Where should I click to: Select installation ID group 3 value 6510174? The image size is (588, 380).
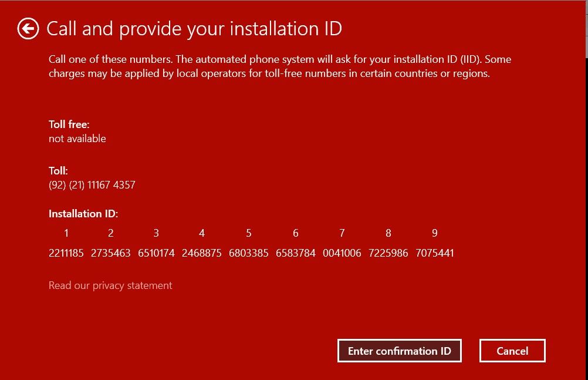coord(156,253)
